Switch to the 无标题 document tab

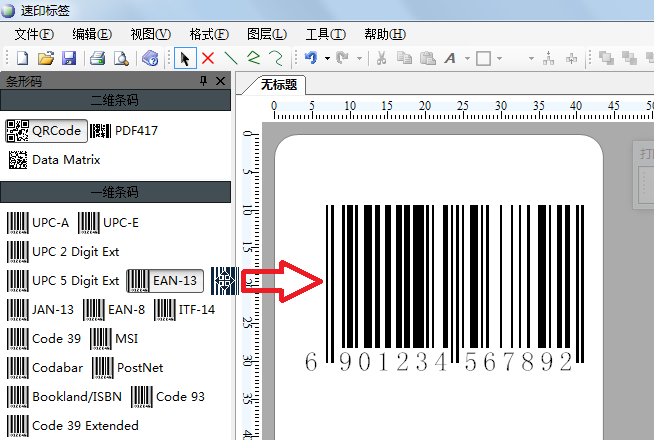click(278, 85)
